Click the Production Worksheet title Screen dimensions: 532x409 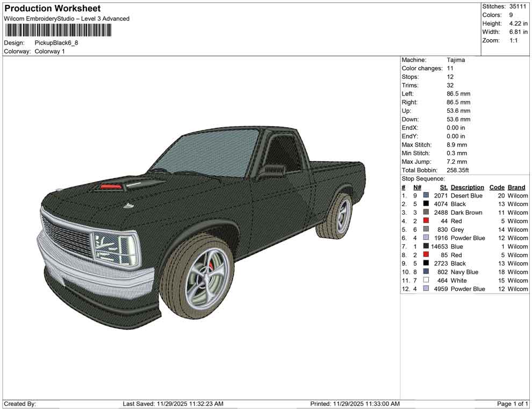[x=52, y=9]
